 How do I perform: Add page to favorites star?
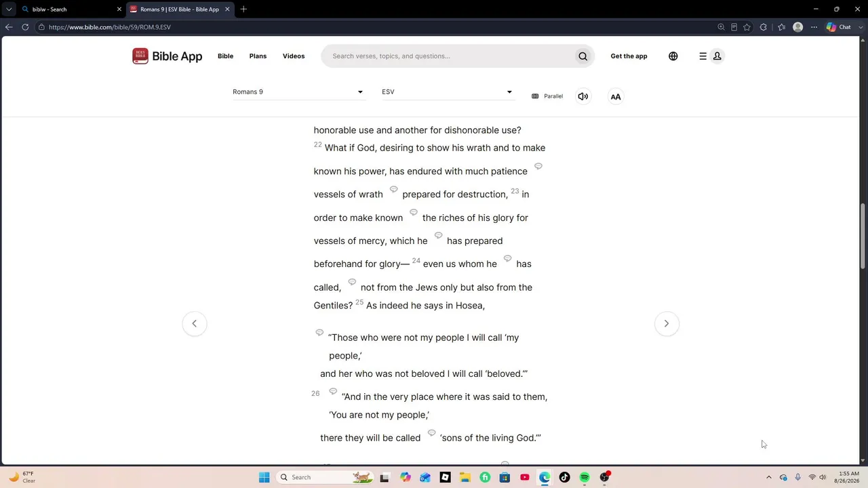click(747, 27)
